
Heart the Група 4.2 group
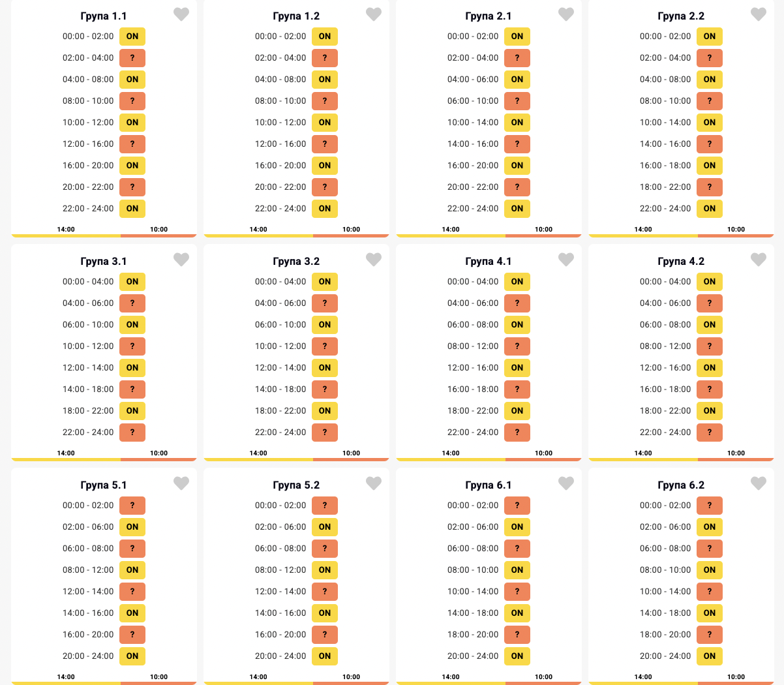click(759, 260)
